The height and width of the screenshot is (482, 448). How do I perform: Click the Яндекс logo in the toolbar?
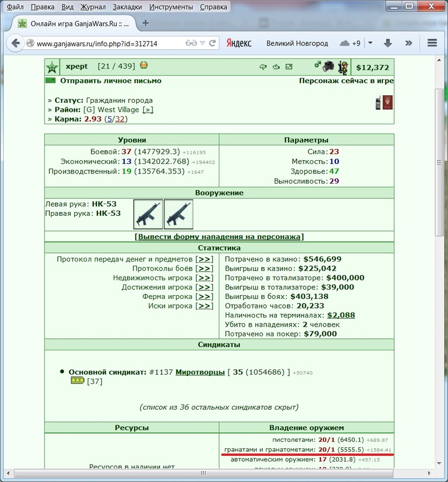coord(239,43)
